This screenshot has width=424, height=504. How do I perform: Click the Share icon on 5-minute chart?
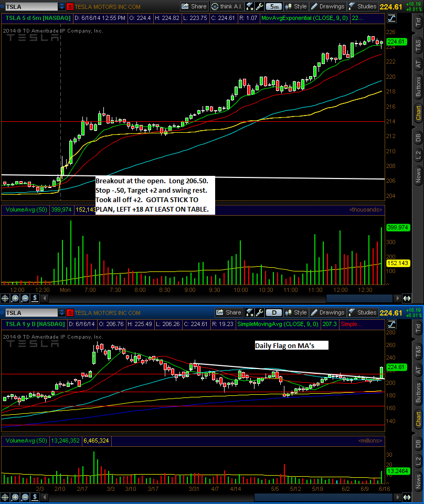tap(185, 6)
